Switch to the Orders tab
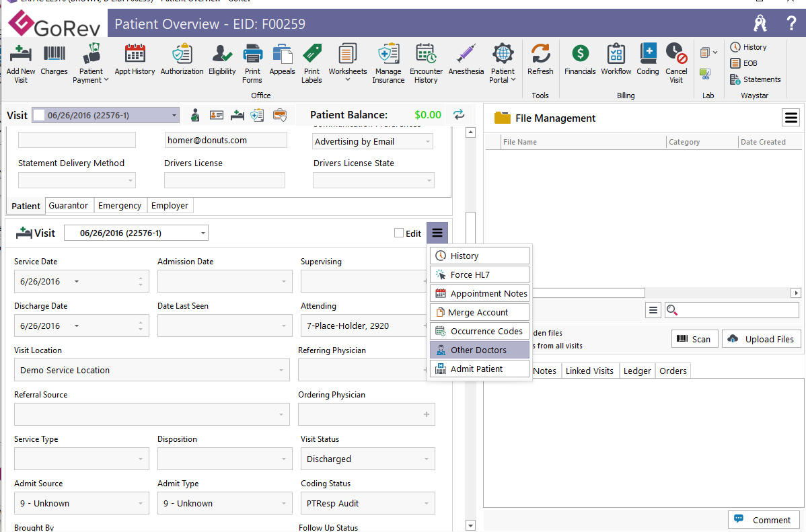The image size is (806, 532). click(x=673, y=371)
